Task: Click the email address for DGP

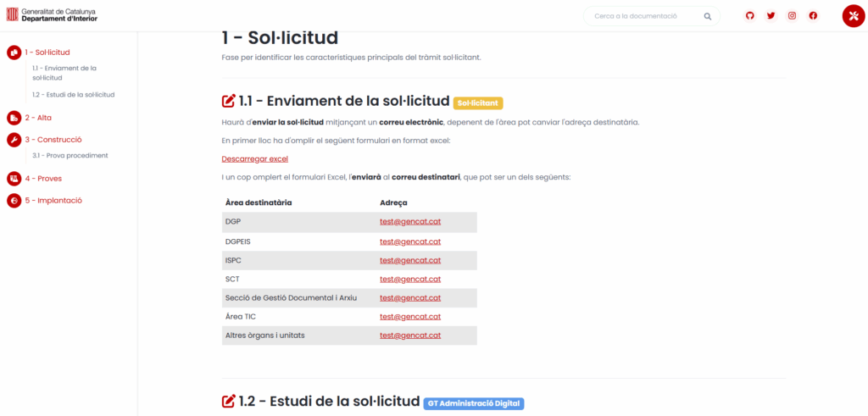Action: point(410,222)
